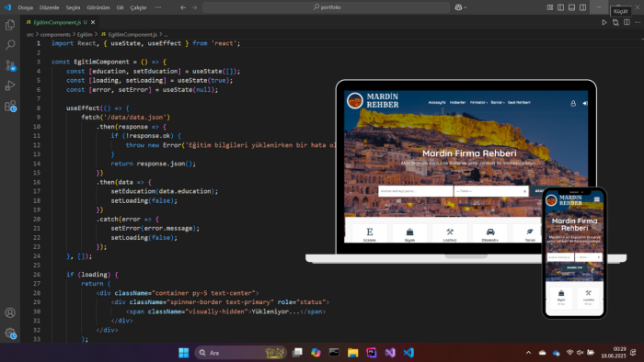Viewport: 644px width, 362px height.
Task: Open Source Control view in activity bar
Action: [x=10, y=65]
